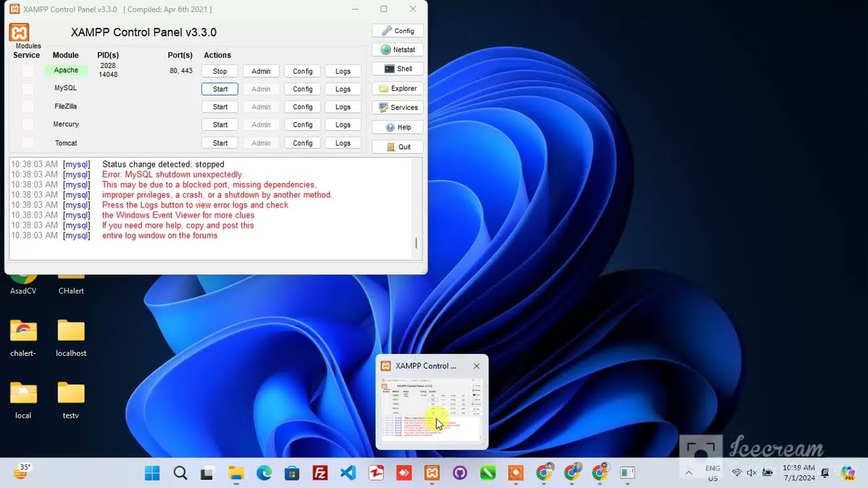Screen dimensions: 868x488
Task: Open the Tomcat Config button
Action: (302, 143)
